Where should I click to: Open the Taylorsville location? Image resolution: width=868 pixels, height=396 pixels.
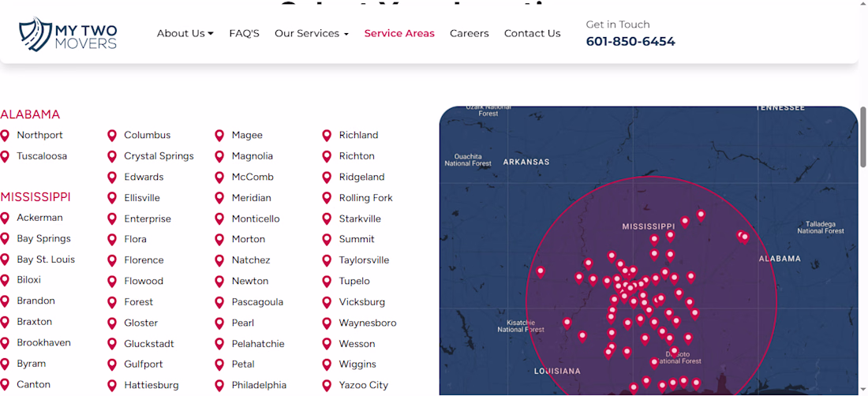click(365, 260)
